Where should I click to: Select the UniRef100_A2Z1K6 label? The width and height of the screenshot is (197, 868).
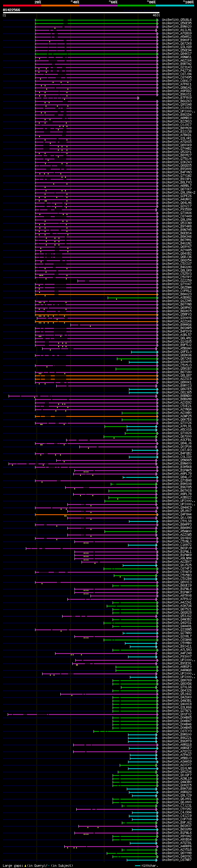pos(177,321)
